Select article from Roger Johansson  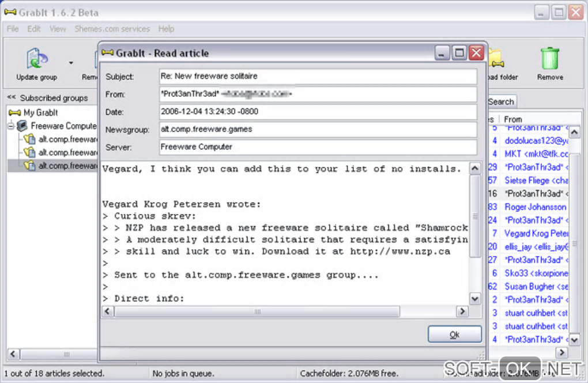530,207
